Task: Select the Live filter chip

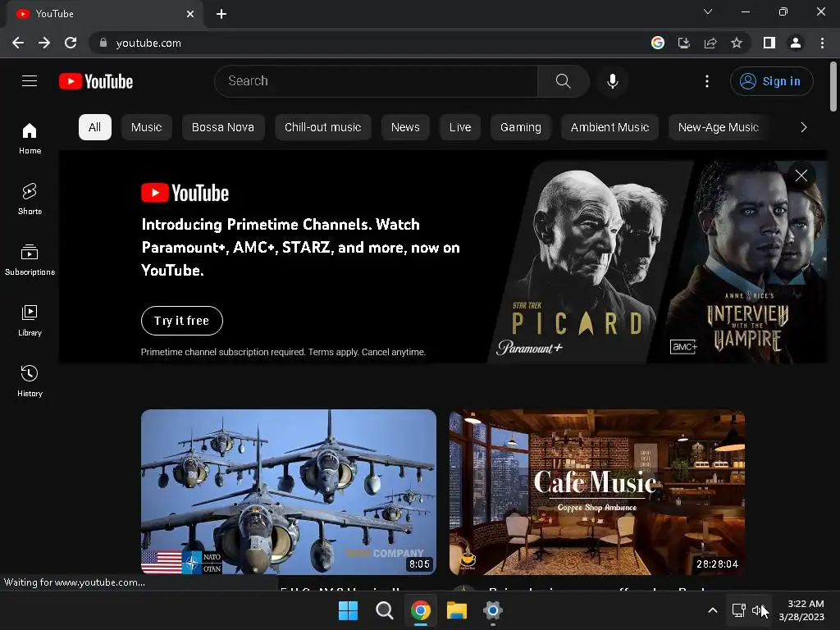Action: point(460,127)
